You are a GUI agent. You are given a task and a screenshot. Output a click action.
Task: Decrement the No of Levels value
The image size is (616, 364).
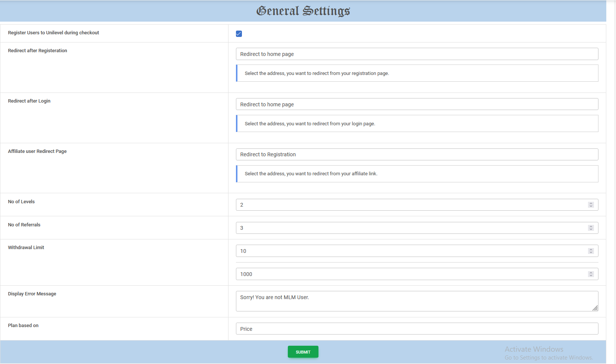point(591,206)
